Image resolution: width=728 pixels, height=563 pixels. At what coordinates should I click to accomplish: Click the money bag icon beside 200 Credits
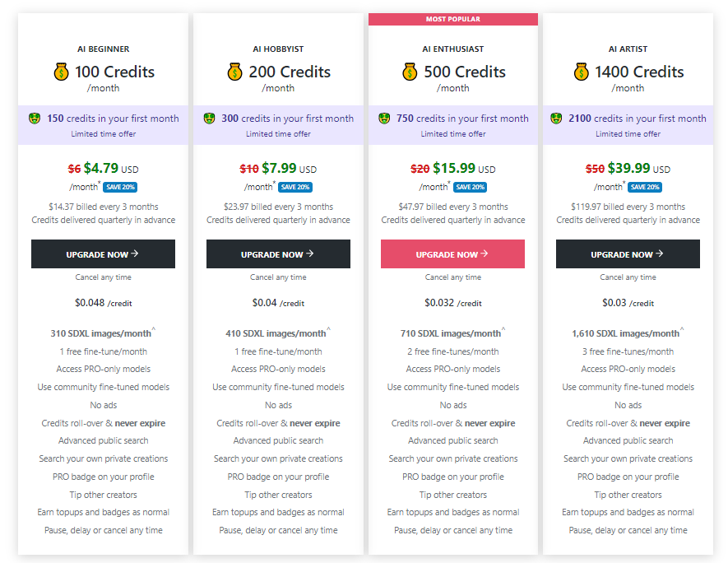pyautogui.click(x=235, y=72)
